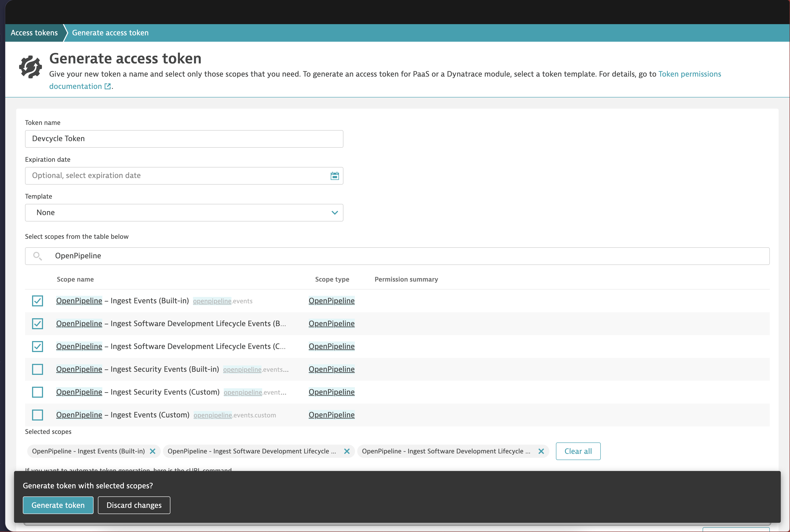Open the expiration date calendar picker
The height and width of the screenshot is (532, 790).
(x=335, y=176)
